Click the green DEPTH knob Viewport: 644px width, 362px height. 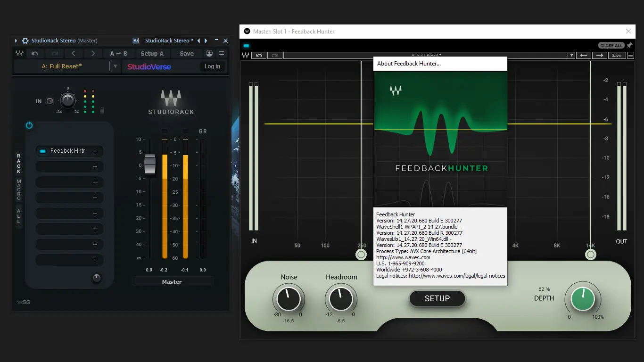(583, 299)
